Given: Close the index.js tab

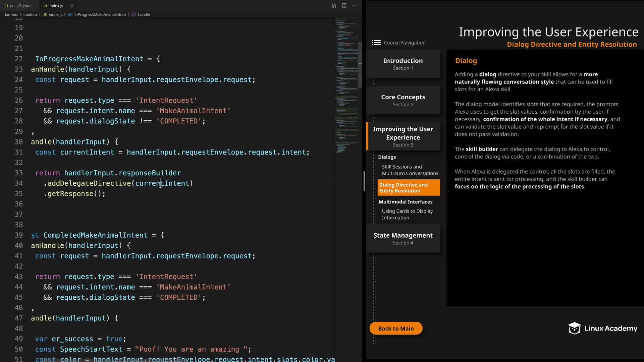Looking at the screenshot, I should [x=72, y=6].
